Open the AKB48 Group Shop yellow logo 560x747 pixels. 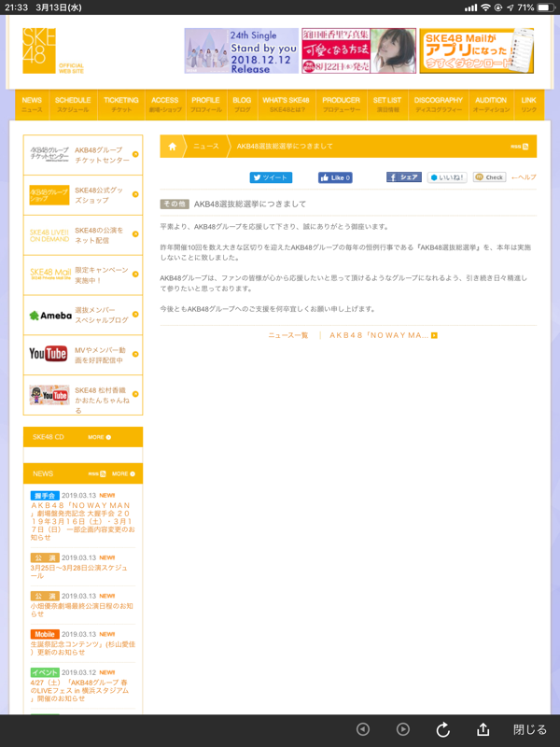coord(49,195)
